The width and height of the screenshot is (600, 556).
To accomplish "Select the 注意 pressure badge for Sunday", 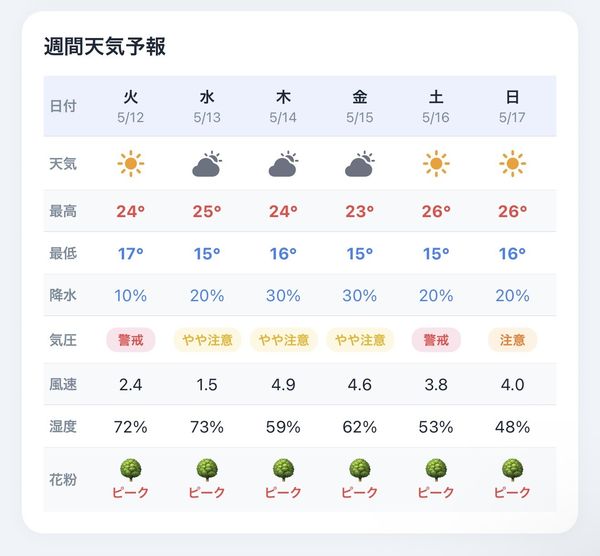I will pos(512,340).
